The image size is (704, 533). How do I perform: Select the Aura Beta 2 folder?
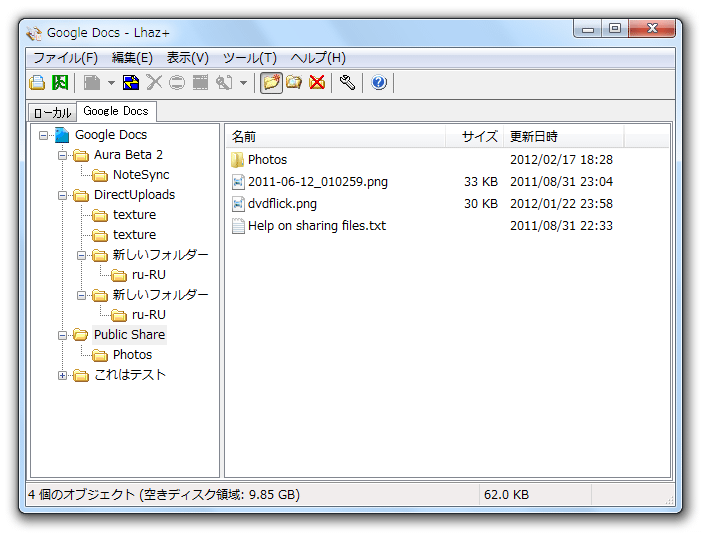coord(128,155)
